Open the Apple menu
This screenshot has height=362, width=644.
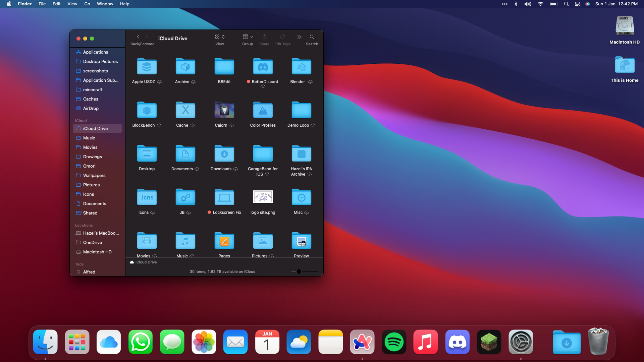pos(9,4)
